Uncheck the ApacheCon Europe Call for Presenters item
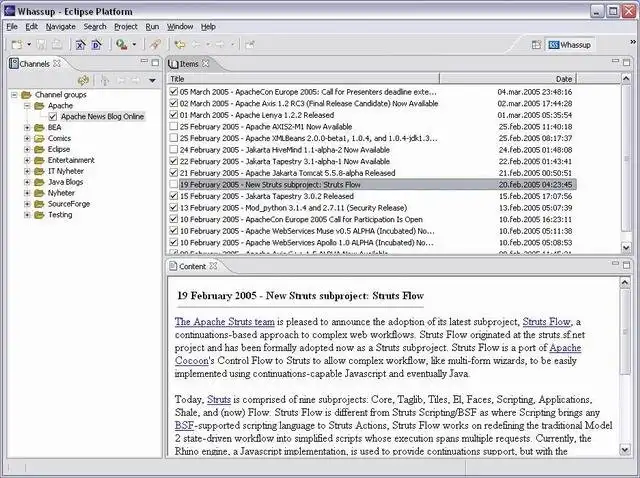This screenshot has height=478, width=640. coord(173,91)
